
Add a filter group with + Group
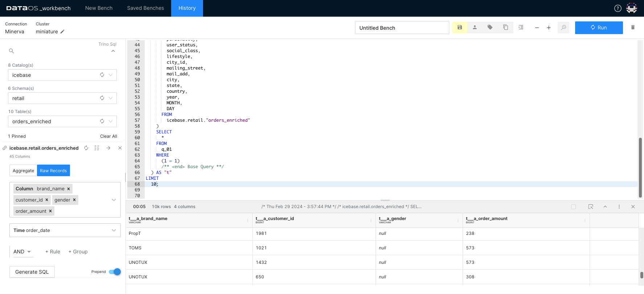[x=78, y=252]
